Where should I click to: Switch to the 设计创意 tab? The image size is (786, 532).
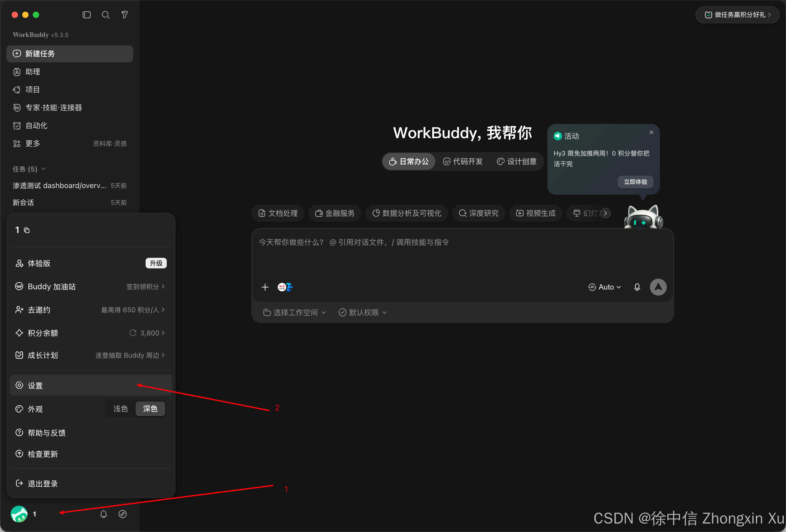click(x=516, y=162)
